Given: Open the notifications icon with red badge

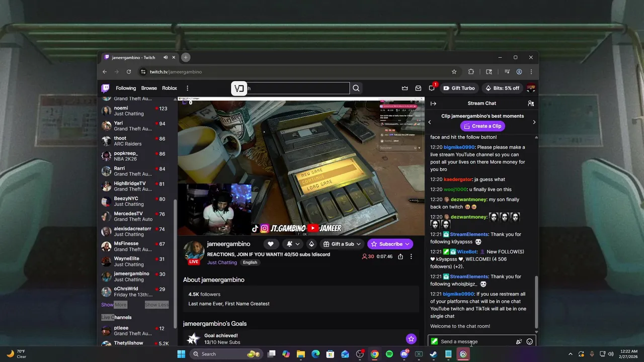Looking at the screenshot, I should point(432,88).
